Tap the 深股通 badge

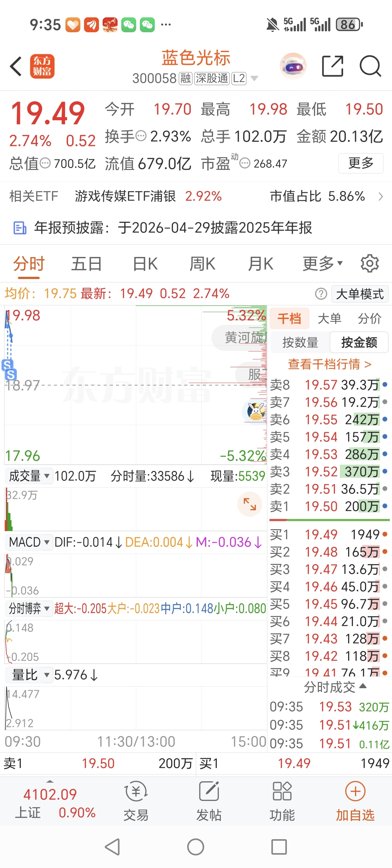(x=212, y=78)
